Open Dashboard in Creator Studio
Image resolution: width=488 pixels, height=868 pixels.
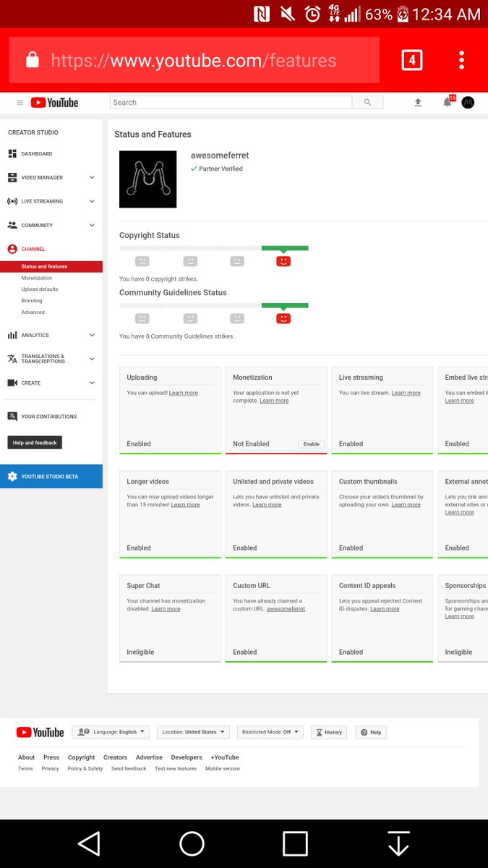tap(37, 153)
